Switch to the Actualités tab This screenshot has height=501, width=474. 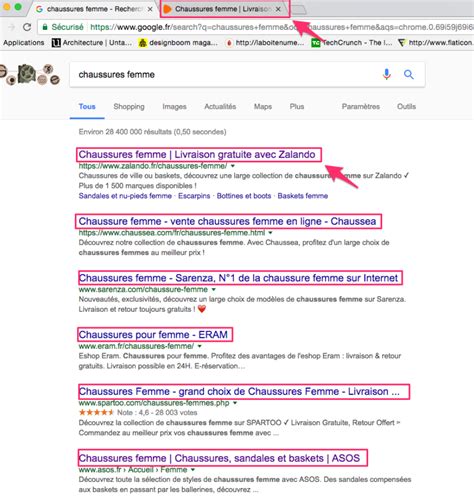220,107
